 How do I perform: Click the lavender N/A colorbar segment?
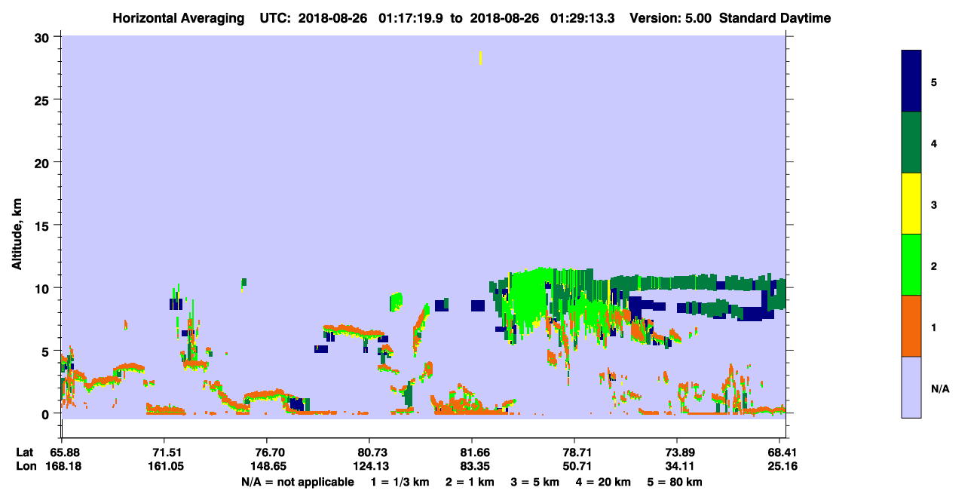point(911,387)
